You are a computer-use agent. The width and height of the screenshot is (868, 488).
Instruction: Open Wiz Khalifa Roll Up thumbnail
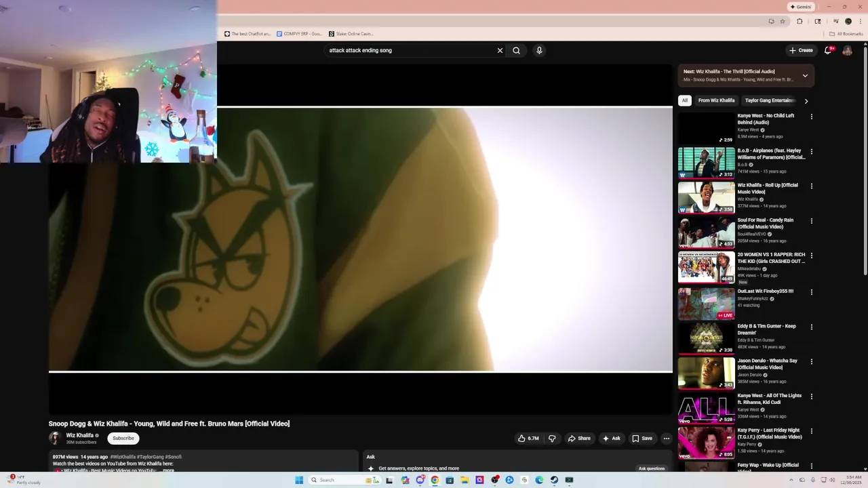(706, 197)
